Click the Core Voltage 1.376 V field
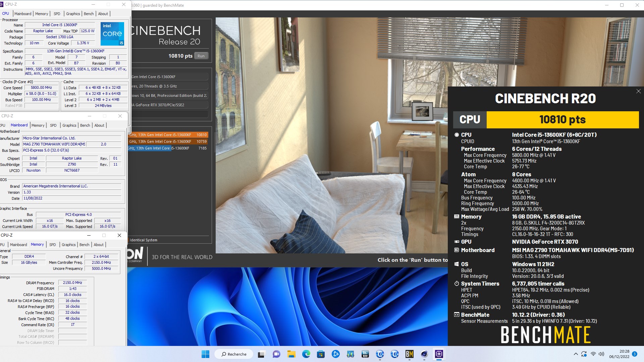The height and width of the screenshot is (362, 644). pyautogui.click(x=83, y=43)
